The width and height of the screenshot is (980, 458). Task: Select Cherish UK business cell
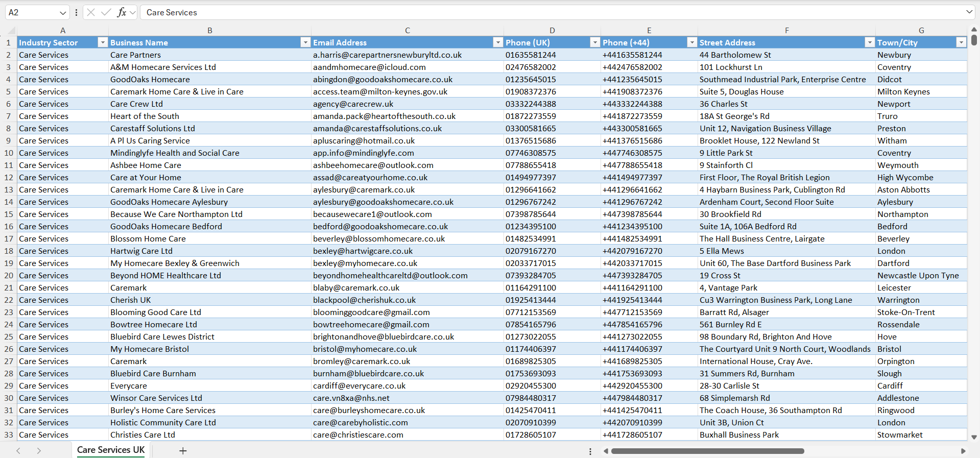209,300
